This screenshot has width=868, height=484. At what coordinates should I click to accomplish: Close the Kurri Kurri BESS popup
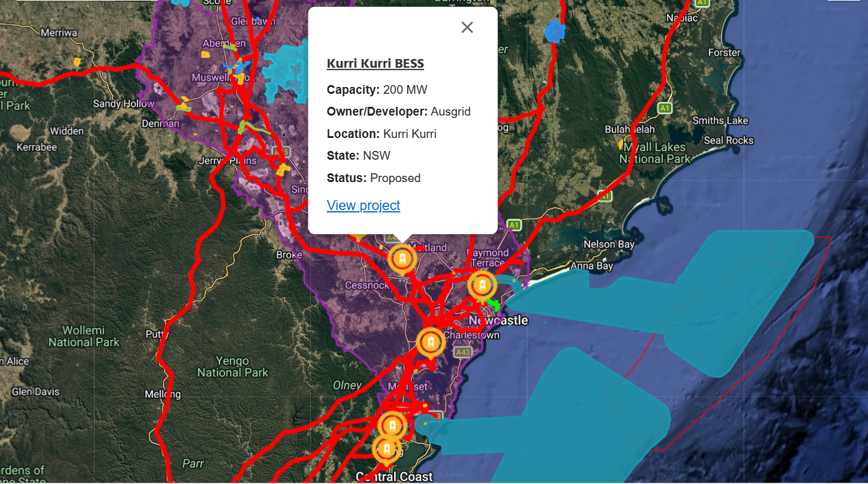[467, 27]
